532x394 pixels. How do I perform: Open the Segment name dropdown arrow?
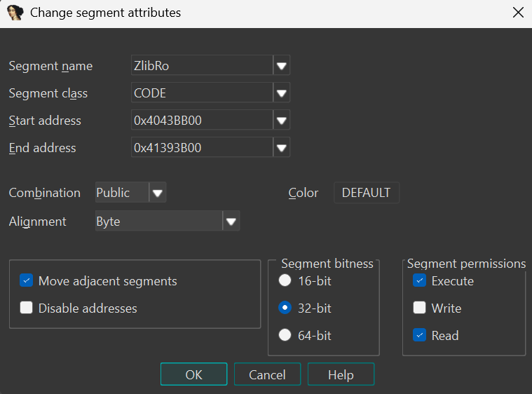tap(281, 65)
